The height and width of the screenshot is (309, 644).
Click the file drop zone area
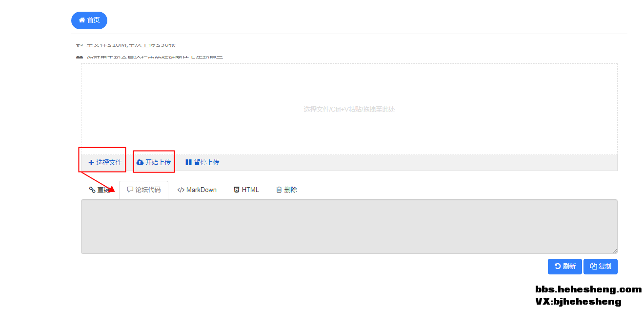[x=349, y=109]
